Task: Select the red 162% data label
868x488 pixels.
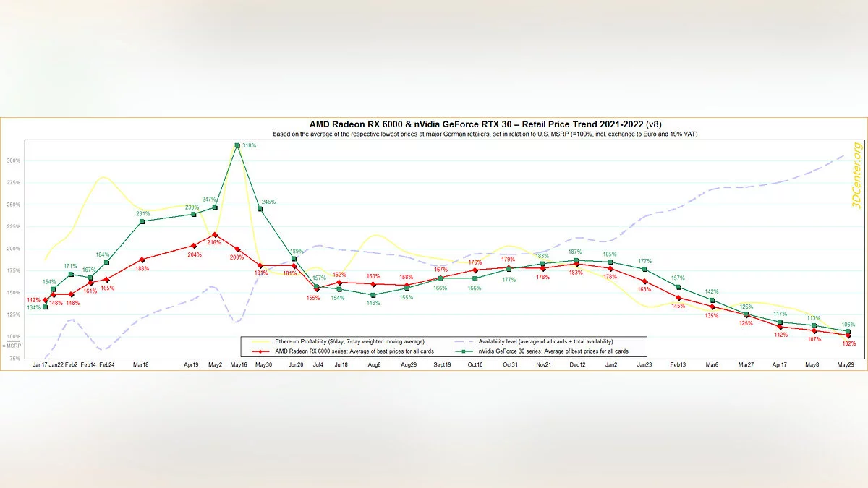Action: click(341, 275)
